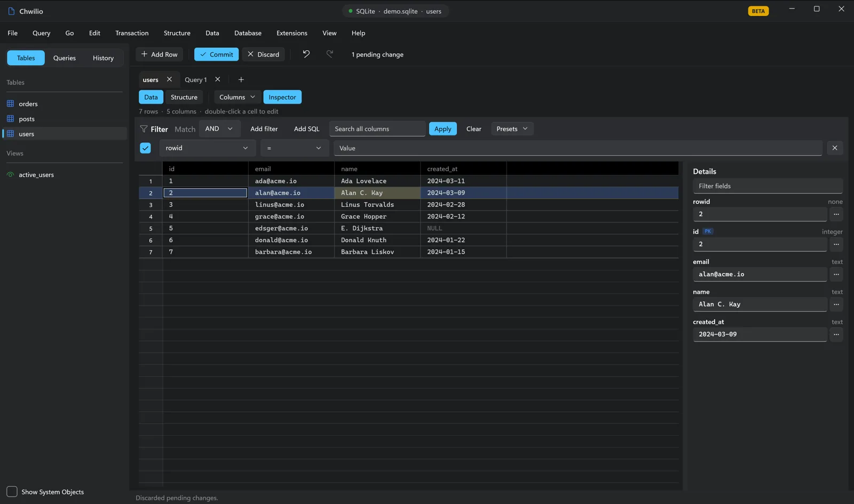Click the posts table grid icon
This screenshot has width=854, height=504.
[10, 118]
